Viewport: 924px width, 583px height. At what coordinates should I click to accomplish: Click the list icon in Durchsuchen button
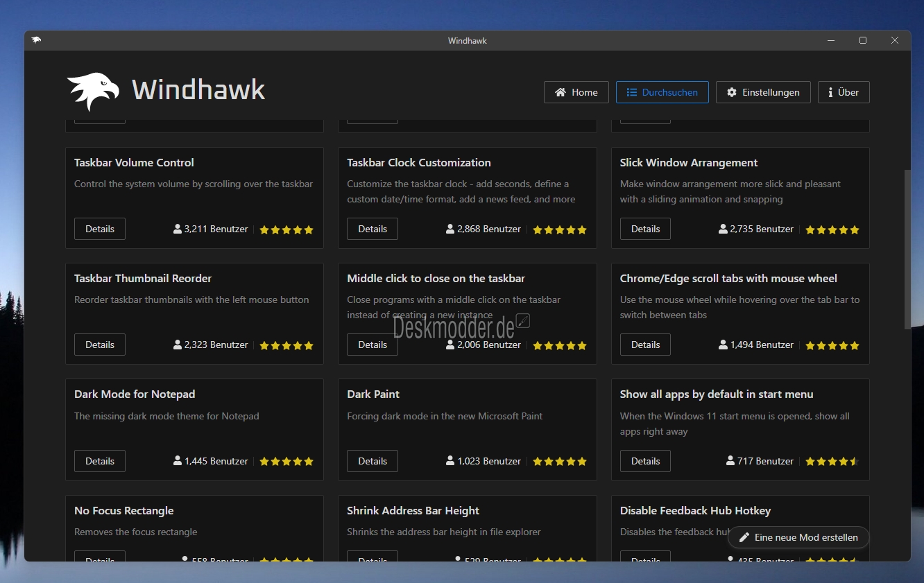pos(632,92)
